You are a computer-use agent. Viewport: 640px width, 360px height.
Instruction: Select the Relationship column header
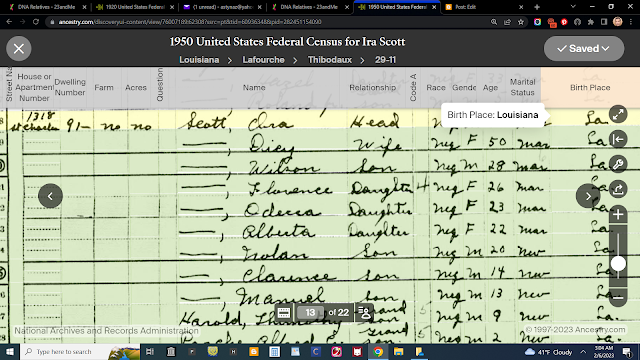(x=372, y=87)
